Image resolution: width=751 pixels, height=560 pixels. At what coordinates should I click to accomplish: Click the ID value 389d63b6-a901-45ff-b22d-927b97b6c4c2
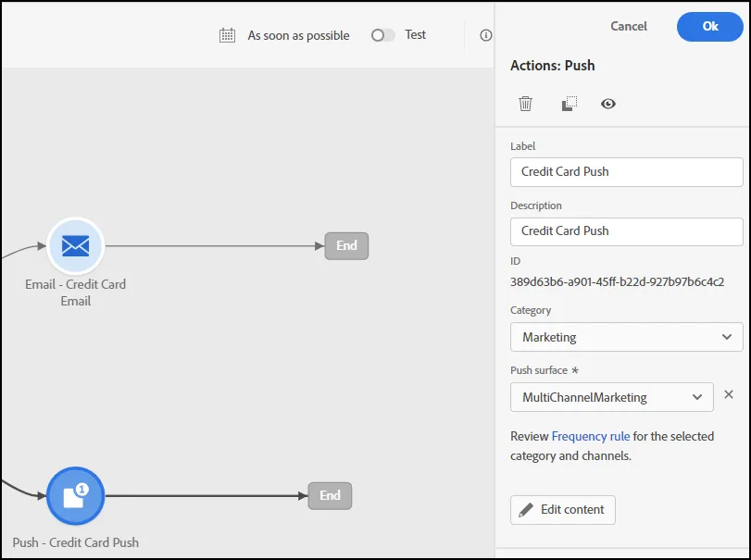click(617, 282)
